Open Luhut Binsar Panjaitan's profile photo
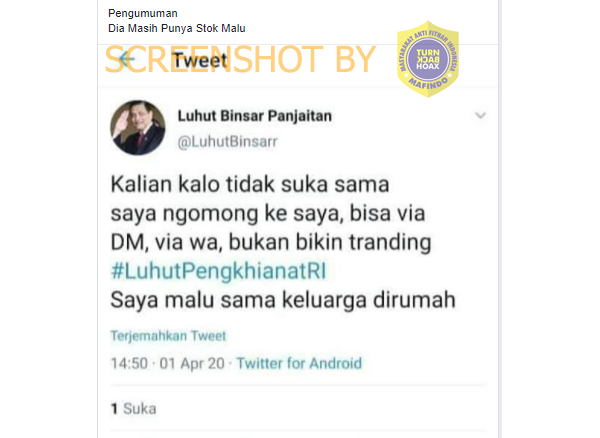600x438 pixels. coord(138,128)
